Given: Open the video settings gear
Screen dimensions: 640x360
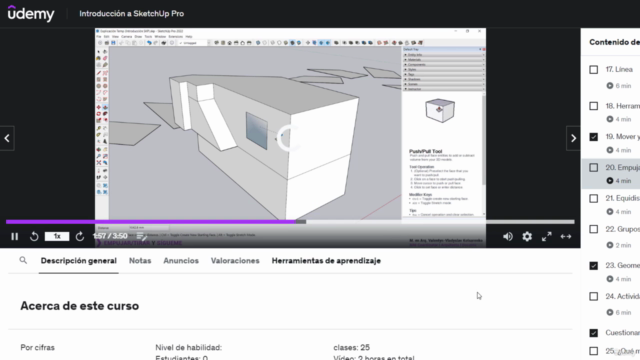Looking at the screenshot, I should [527, 236].
